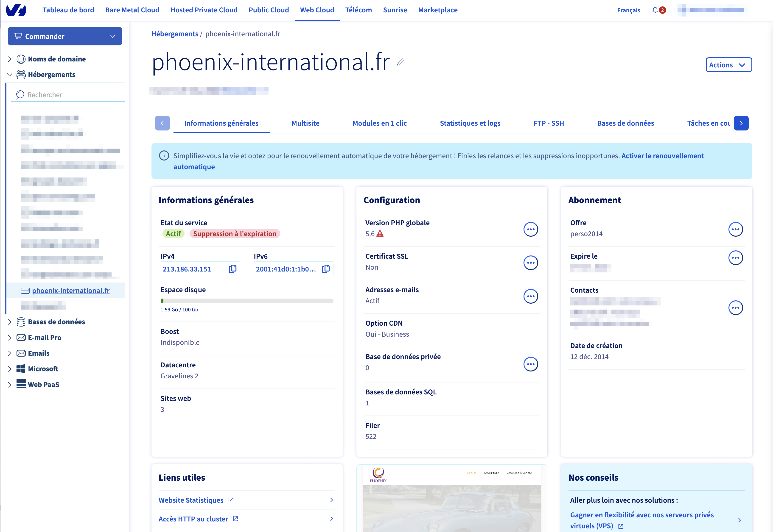This screenshot has height=532, width=773.
Task: Click the pencil edit icon beside hosting name
Action: point(400,62)
